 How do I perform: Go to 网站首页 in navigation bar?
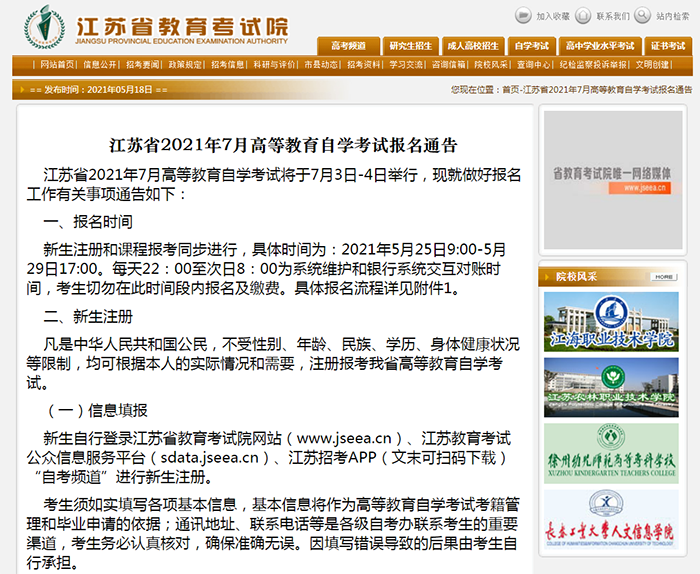pyautogui.click(x=57, y=65)
